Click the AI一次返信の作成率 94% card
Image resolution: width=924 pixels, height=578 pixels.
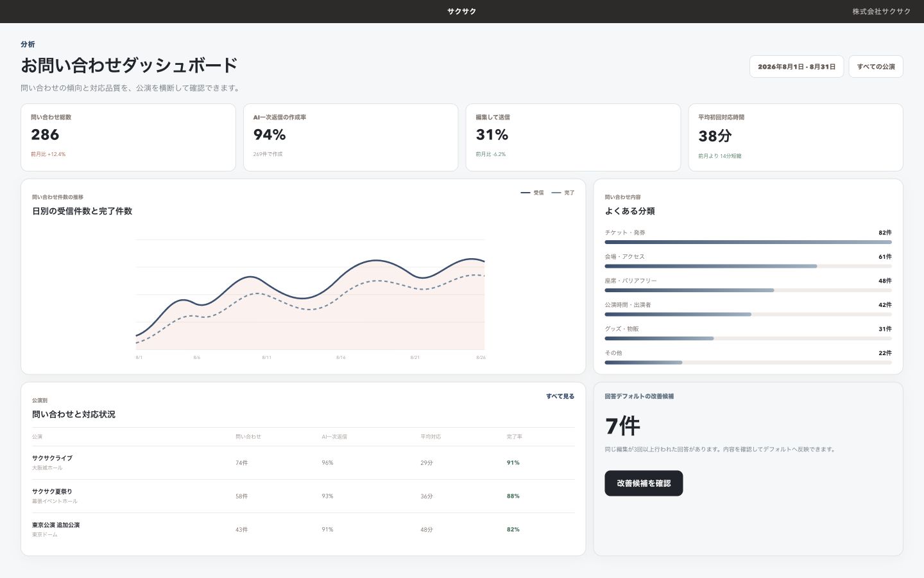coord(351,137)
